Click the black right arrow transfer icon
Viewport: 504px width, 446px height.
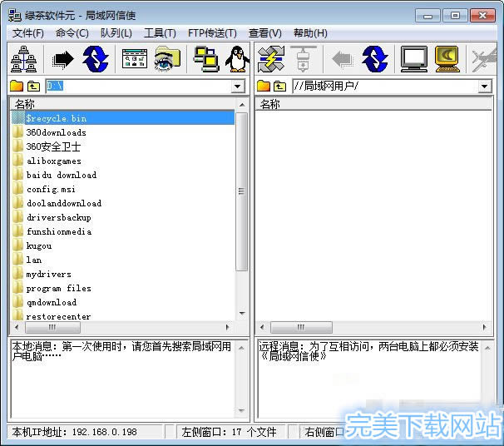click(x=63, y=58)
